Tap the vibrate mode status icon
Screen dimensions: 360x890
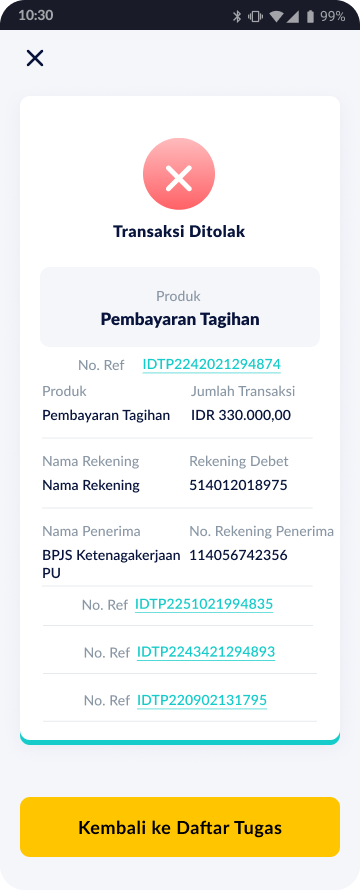(x=256, y=16)
